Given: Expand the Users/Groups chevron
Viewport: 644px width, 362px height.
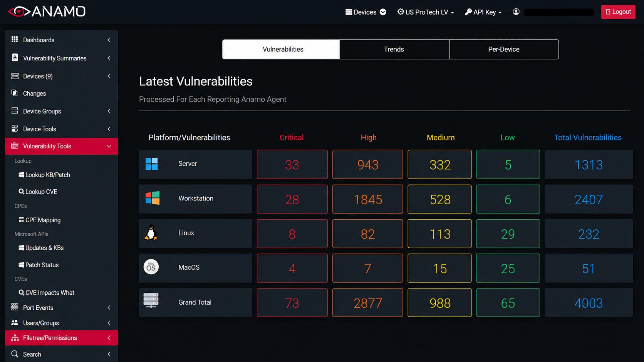Looking at the screenshot, I should coord(109,323).
